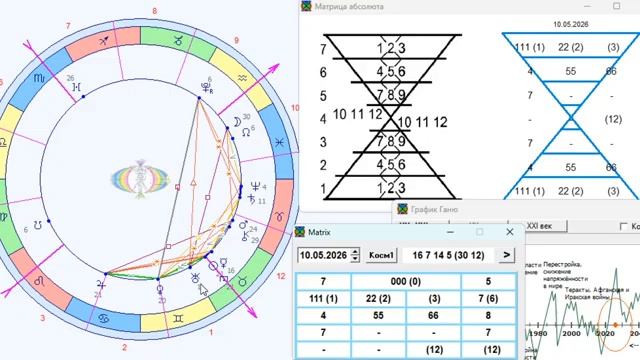
Task: Select the Scorpio sign in blue segment
Action: (39, 78)
